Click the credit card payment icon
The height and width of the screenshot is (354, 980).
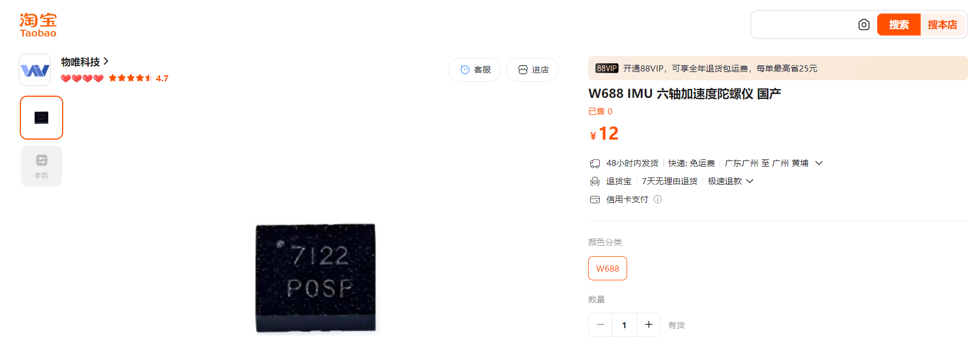595,200
